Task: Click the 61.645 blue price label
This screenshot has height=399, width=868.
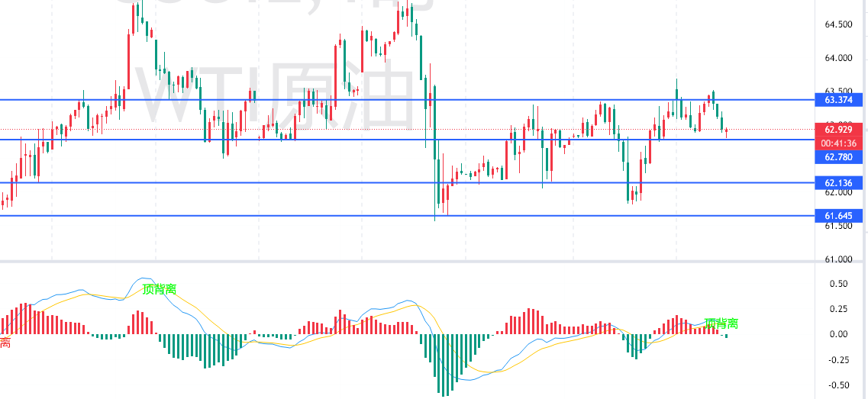Action: (838, 216)
